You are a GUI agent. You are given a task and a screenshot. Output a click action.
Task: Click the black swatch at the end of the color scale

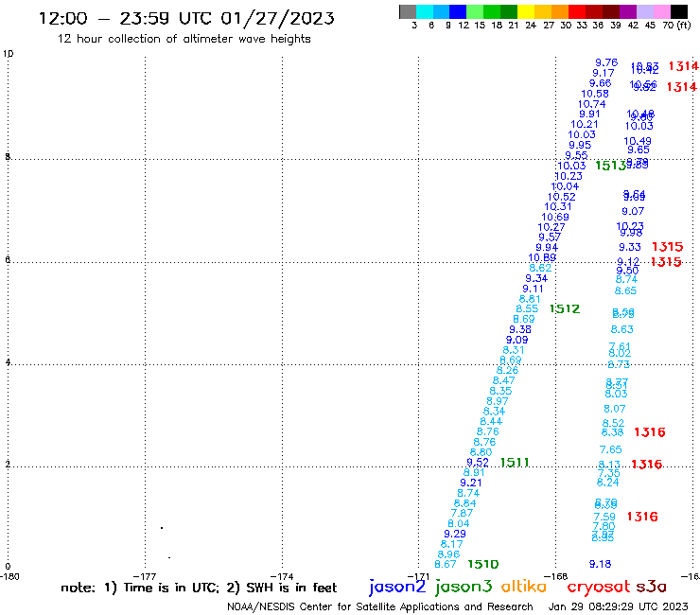click(x=678, y=11)
